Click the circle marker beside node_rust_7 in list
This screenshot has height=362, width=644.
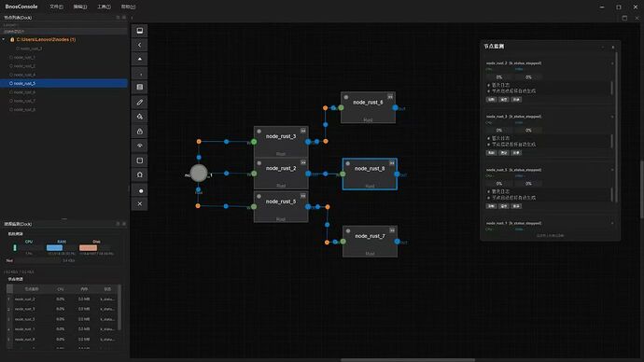11,101
